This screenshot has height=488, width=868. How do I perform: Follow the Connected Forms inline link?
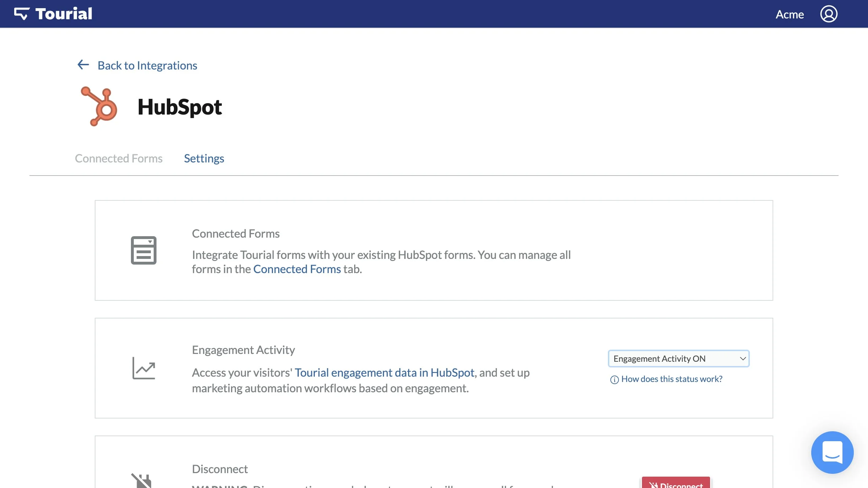click(297, 269)
